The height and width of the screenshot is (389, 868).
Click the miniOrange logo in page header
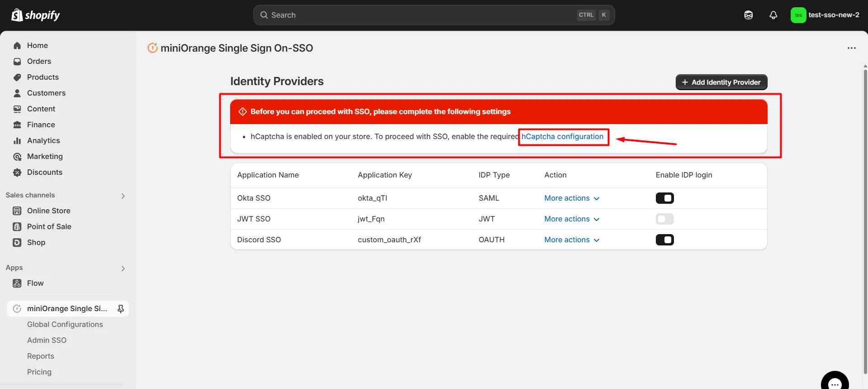[153, 48]
